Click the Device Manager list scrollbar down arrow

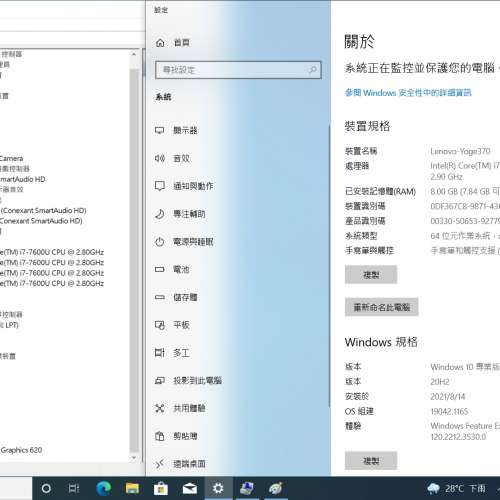tap(134, 458)
